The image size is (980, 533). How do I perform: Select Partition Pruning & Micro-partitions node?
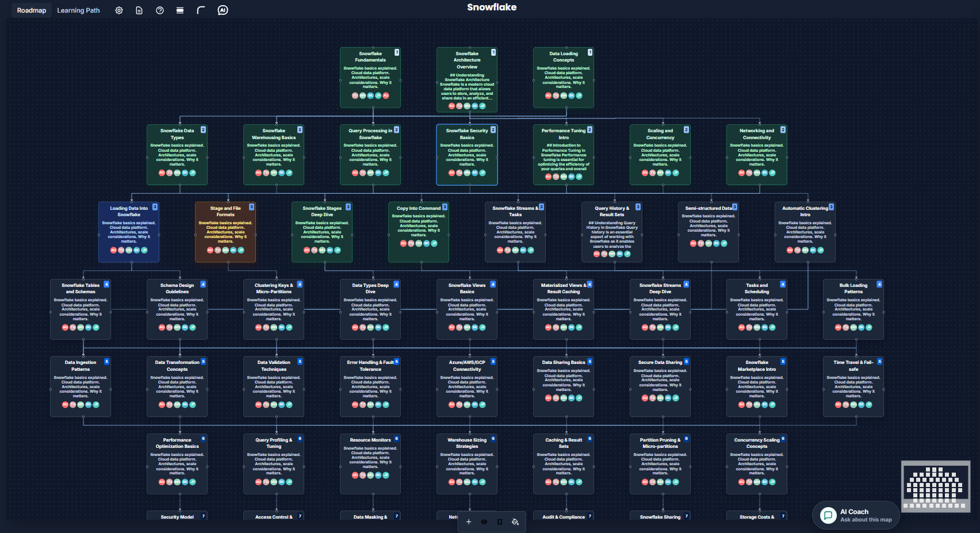point(660,464)
